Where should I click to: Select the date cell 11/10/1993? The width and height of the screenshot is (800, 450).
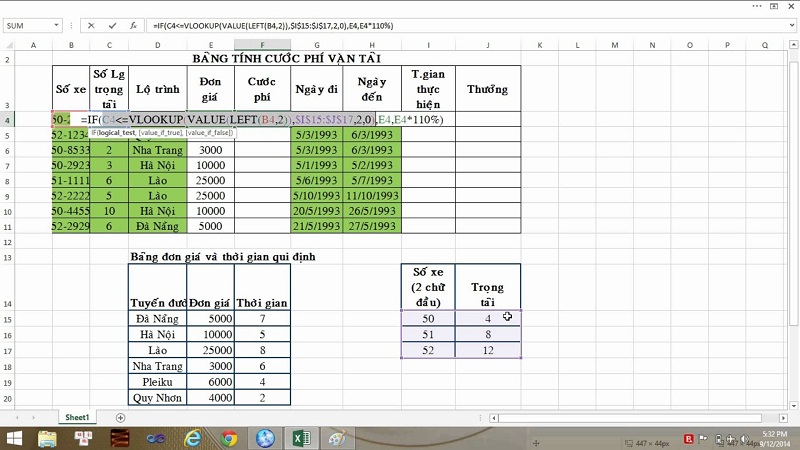tap(372, 195)
